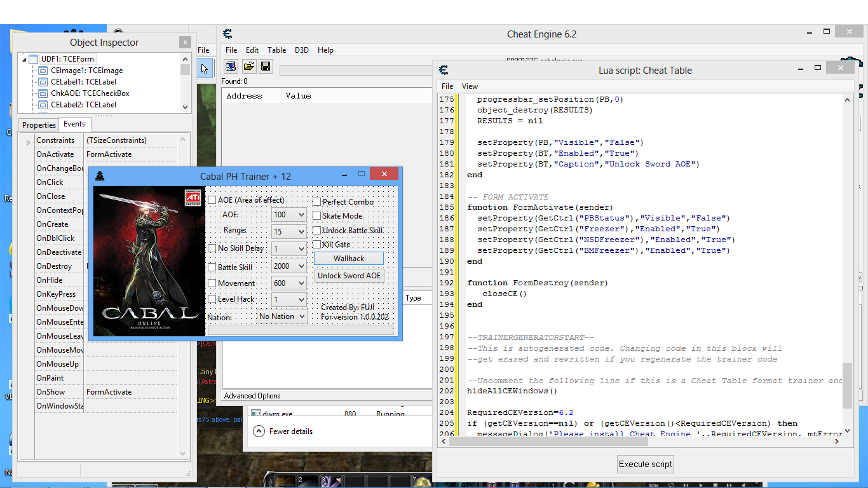Click the hideAllCEWindows() code line
868x488 pixels.
click(512, 391)
